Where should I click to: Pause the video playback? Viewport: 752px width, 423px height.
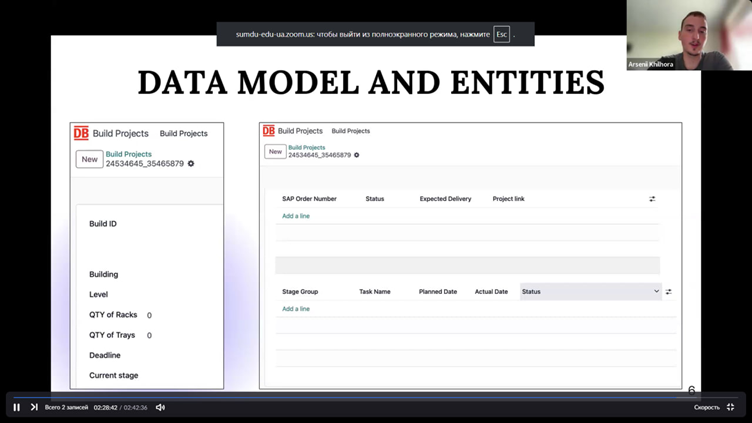(x=17, y=407)
